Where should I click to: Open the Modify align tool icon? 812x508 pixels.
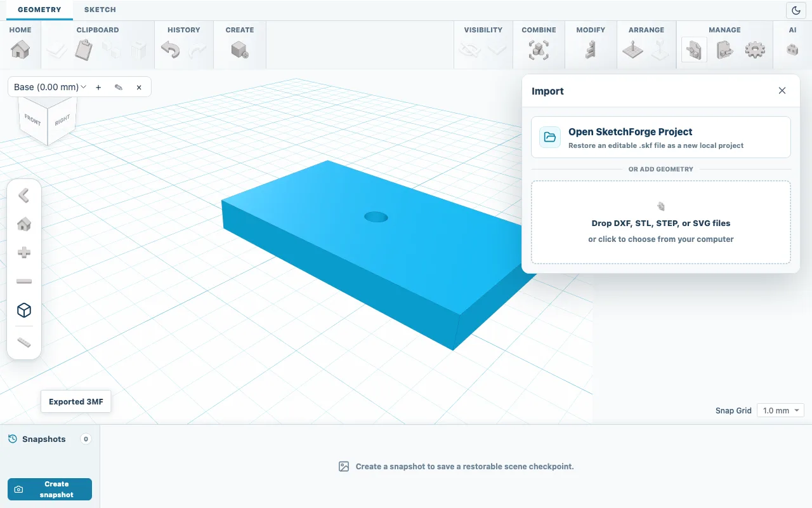point(591,50)
